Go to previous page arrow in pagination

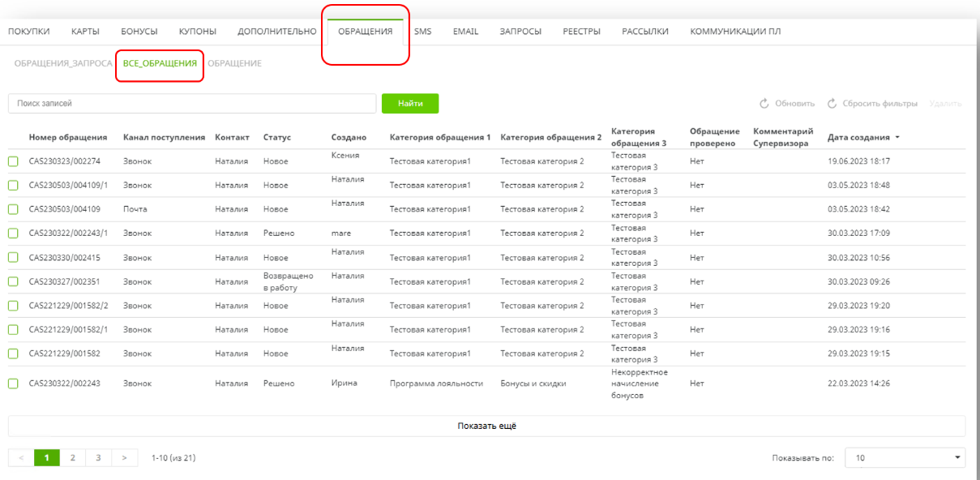click(x=21, y=458)
